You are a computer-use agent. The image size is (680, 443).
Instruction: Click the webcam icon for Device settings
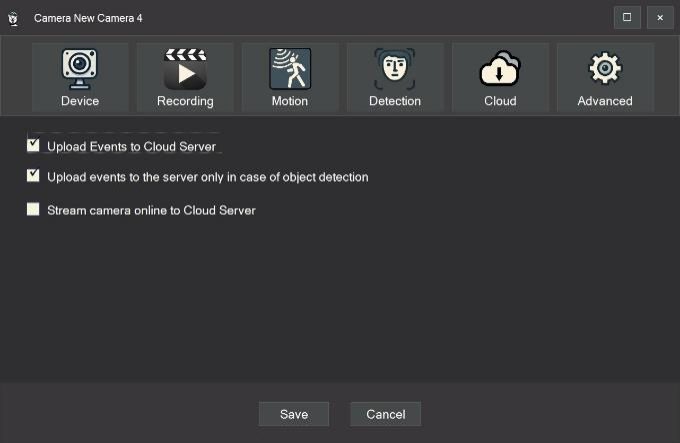click(80, 68)
